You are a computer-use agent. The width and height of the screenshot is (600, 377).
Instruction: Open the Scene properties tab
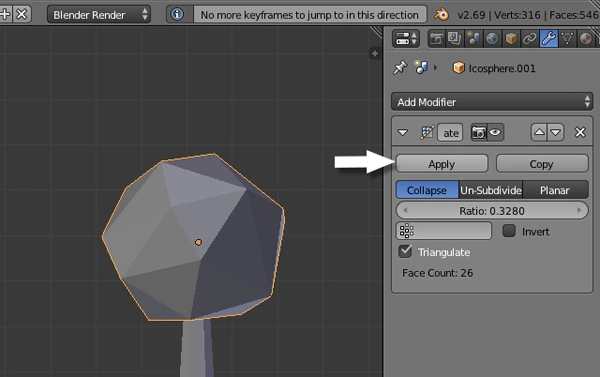point(473,39)
